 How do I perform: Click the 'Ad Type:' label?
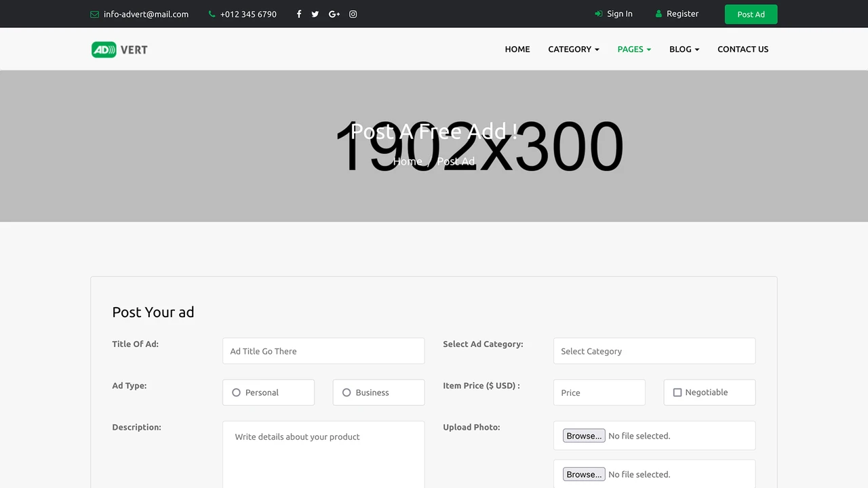click(129, 386)
